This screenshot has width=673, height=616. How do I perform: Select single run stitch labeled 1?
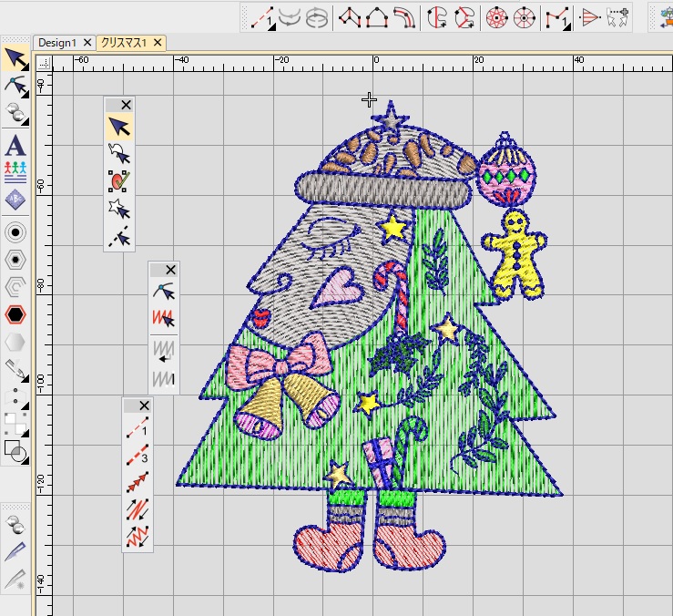[x=138, y=427]
